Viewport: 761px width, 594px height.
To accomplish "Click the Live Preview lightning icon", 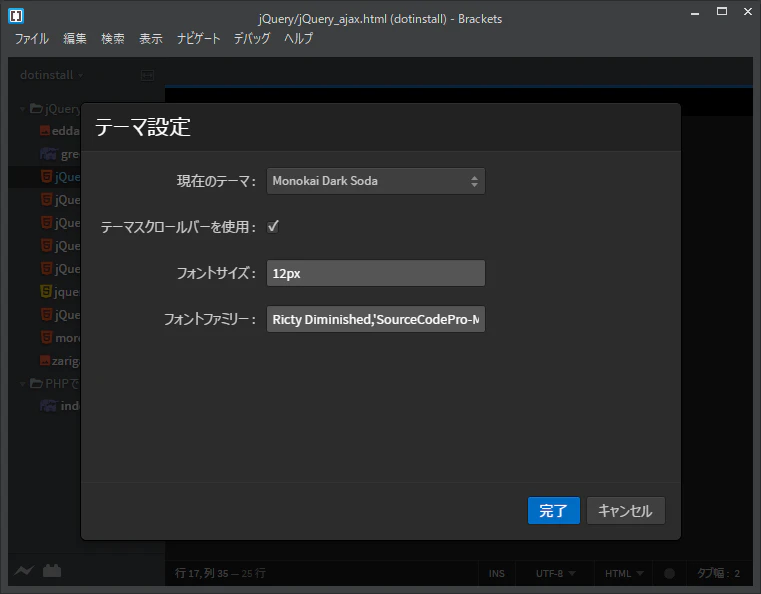I will click(x=24, y=571).
